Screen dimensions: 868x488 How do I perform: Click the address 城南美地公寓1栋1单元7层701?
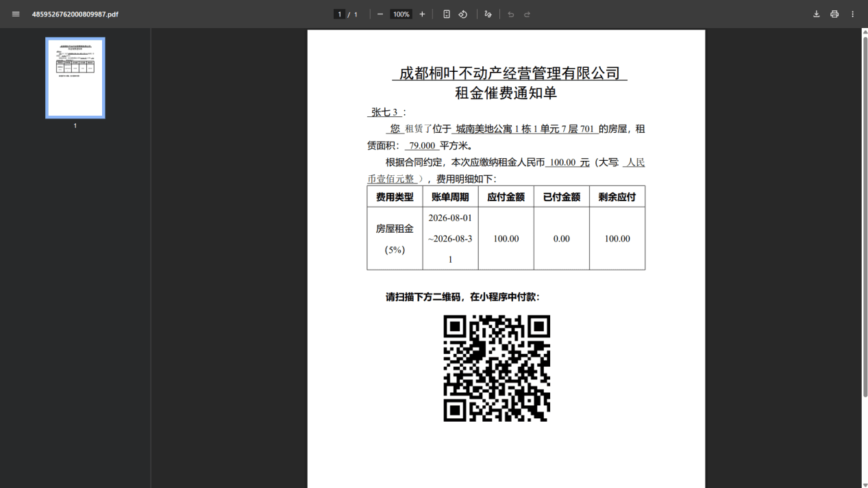[x=525, y=129]
